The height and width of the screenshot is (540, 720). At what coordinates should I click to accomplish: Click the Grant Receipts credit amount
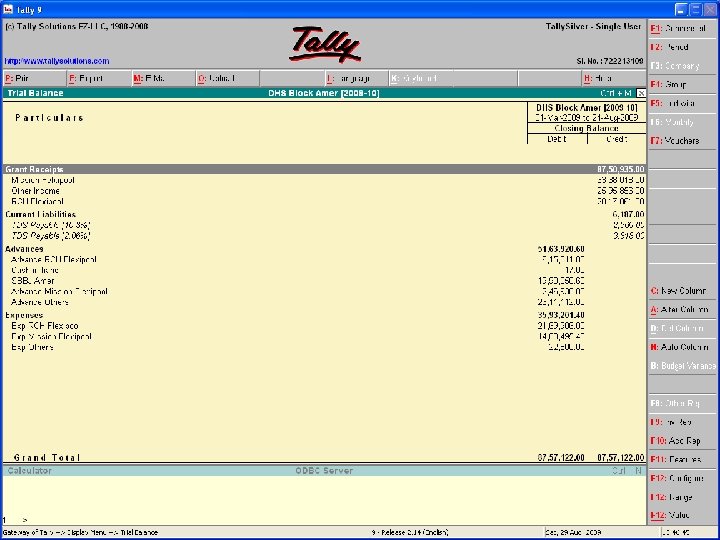621,169
